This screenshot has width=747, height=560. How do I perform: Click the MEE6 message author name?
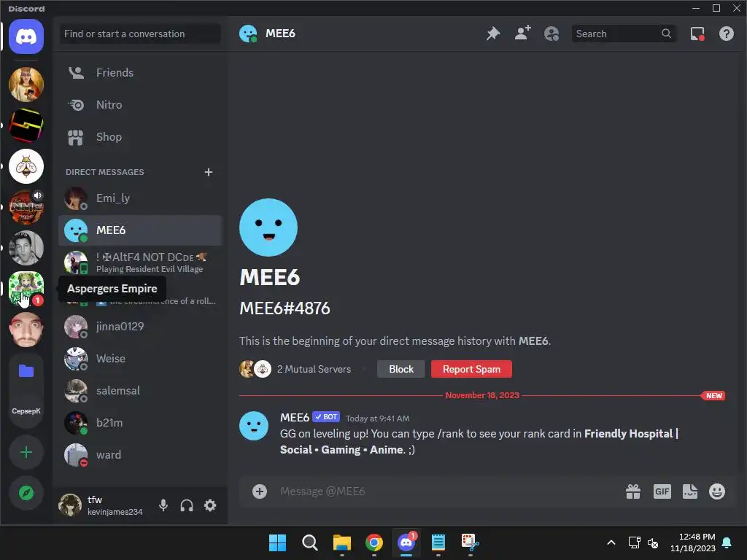click(x=295, y=418)
